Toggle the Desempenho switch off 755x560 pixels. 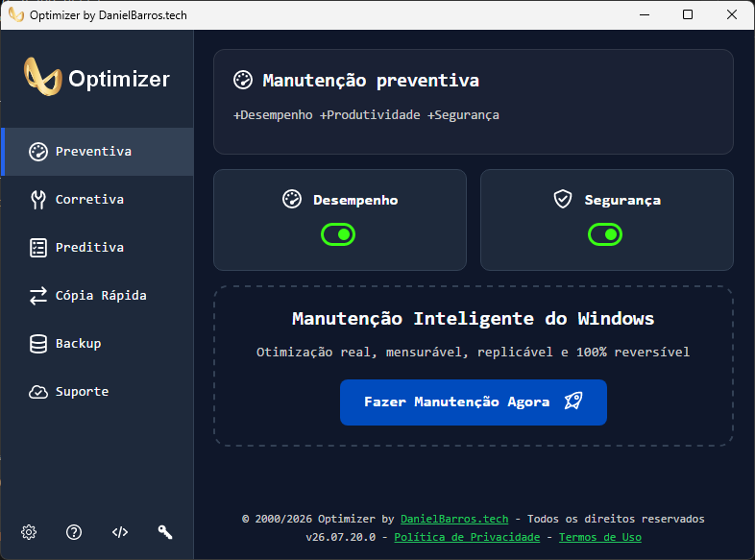(x=338, y=234)
